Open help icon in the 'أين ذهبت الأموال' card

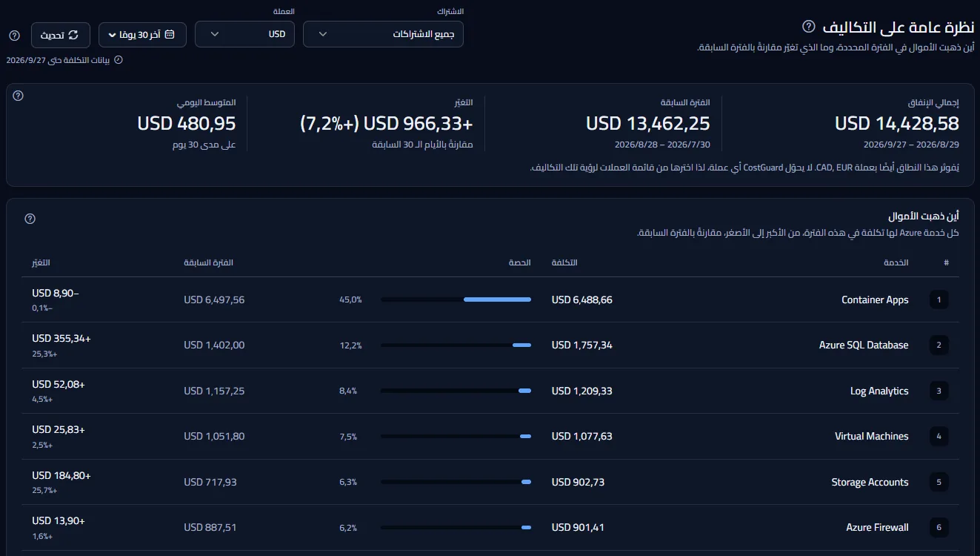tap(30, 219)
